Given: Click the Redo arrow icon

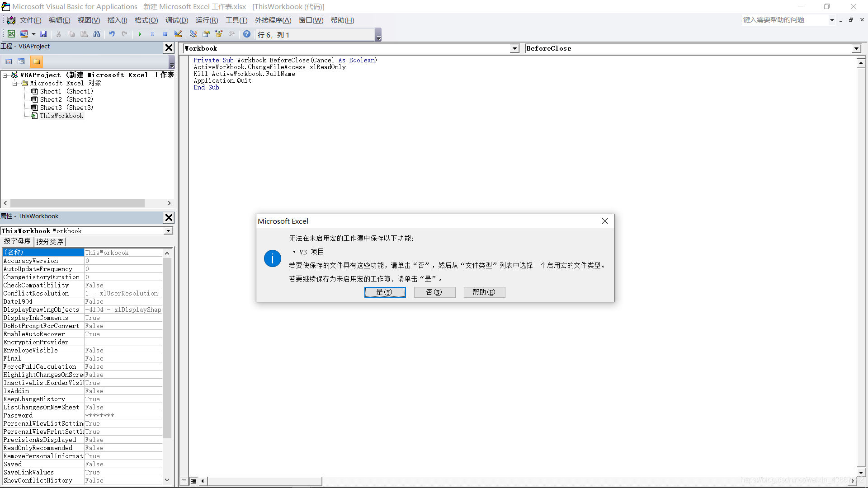Looking at the screenshot, I should [x=124, y=34].
